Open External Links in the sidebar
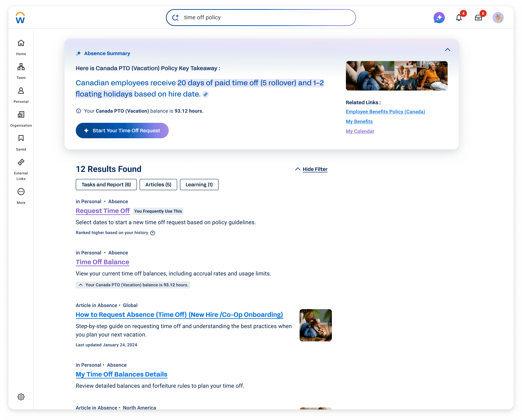 [21, 169]
